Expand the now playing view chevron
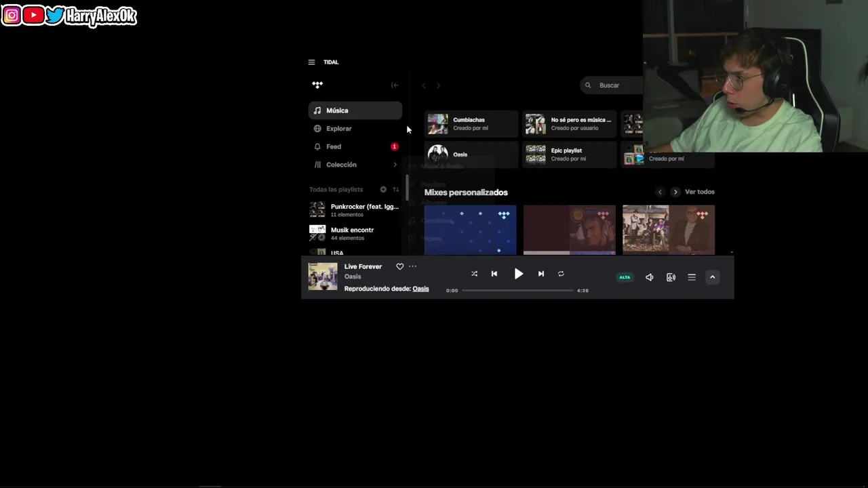This screenshot has height=488, width=868. (712, 277)
